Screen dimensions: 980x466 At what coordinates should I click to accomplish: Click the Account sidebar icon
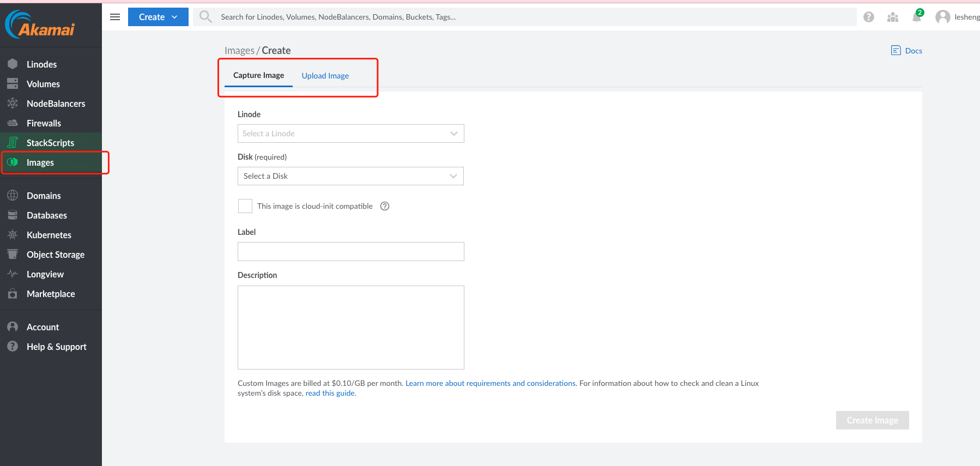coord(13,327)
